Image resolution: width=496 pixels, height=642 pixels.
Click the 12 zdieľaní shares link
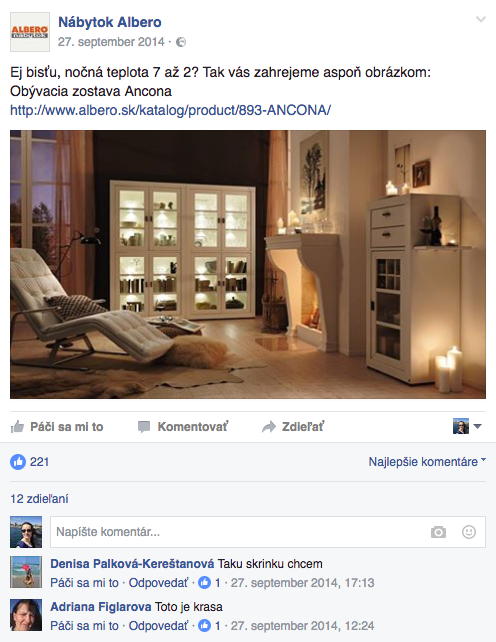(x=39, y=499)
